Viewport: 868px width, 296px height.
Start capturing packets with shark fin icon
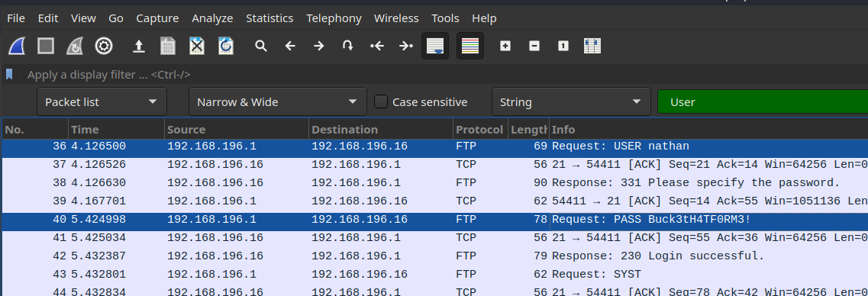pyautogui.click(x=17, y=46)
